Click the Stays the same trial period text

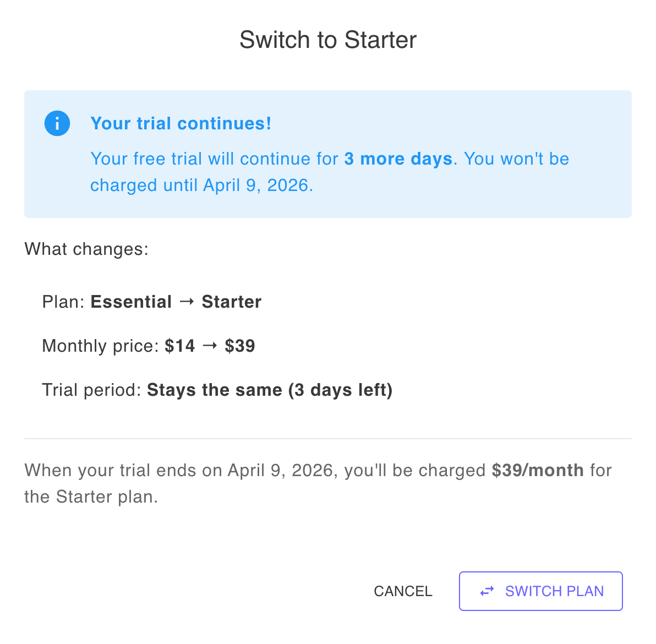(x=269, y=390)
